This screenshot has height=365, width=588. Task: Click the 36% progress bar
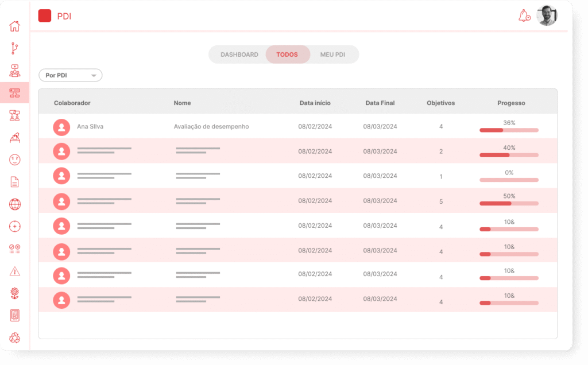pyautogui.click(x=509, y=130)
